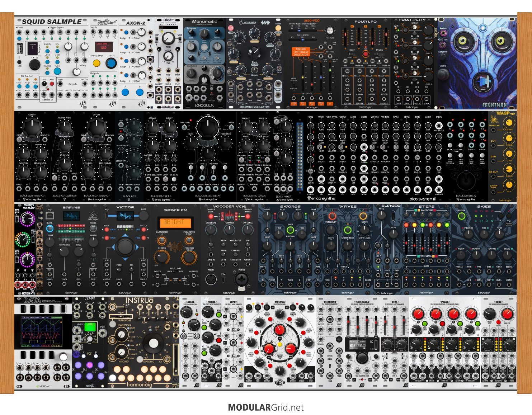Click the Center Freq knob on Black VCF Coupler

point(65,127)
